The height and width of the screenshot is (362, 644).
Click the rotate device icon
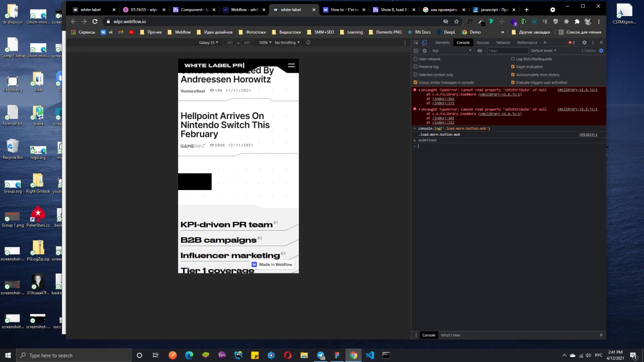click(308, 43)
